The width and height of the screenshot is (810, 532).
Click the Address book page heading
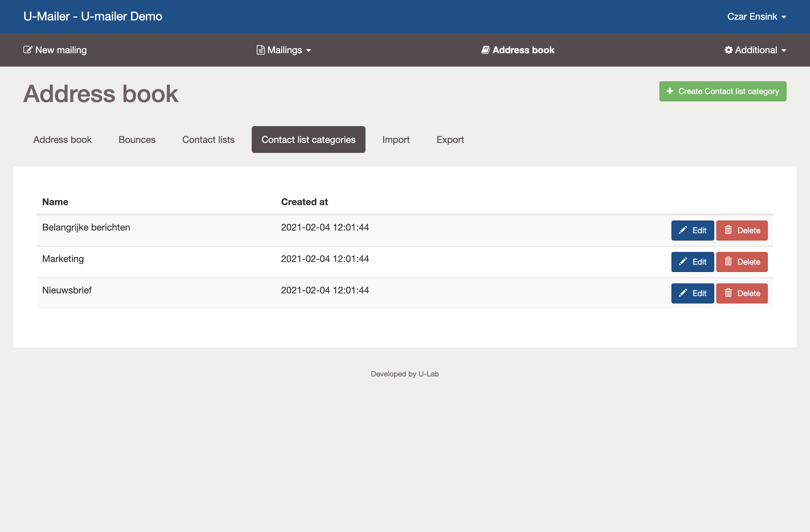(x=101, y=94)
